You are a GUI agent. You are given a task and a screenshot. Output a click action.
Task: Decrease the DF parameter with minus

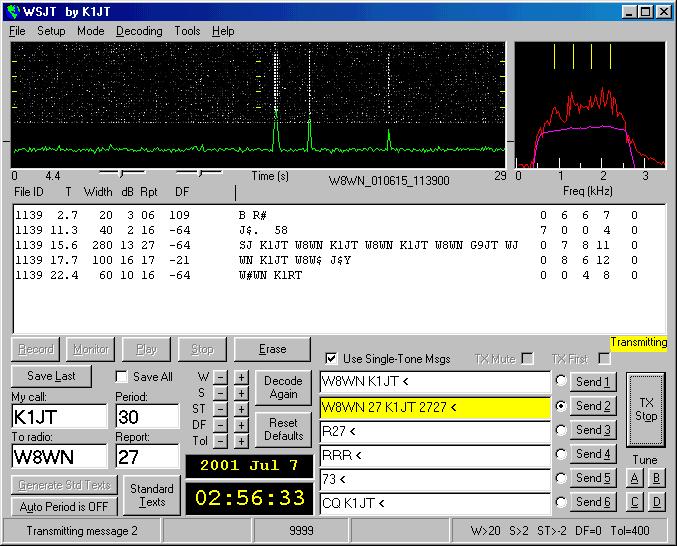pyautogui.click(x=220, y=425)
